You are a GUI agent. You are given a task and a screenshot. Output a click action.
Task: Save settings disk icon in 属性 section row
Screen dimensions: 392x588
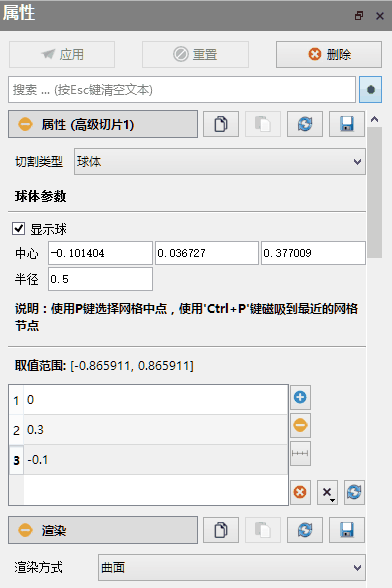coord(347,124)
